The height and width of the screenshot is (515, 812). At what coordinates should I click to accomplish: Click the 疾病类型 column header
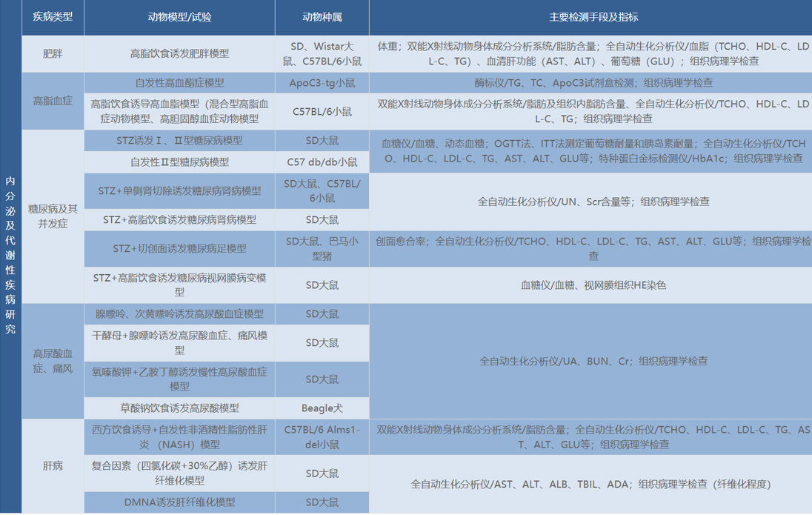tap(53, 17)
